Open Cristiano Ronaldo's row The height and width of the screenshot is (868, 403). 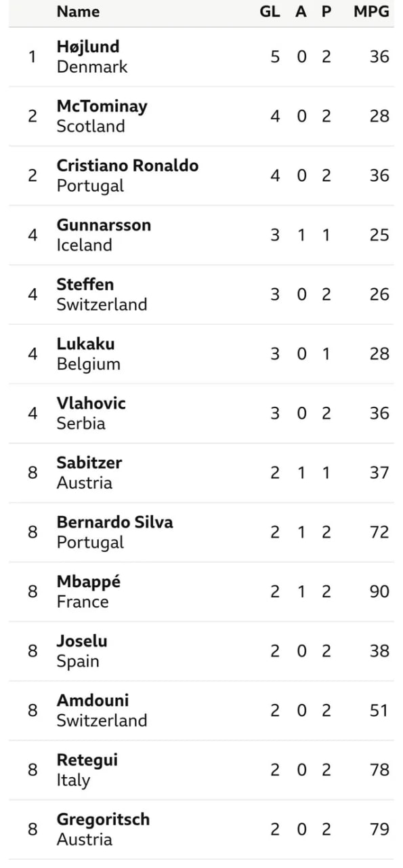click(201, 176)
